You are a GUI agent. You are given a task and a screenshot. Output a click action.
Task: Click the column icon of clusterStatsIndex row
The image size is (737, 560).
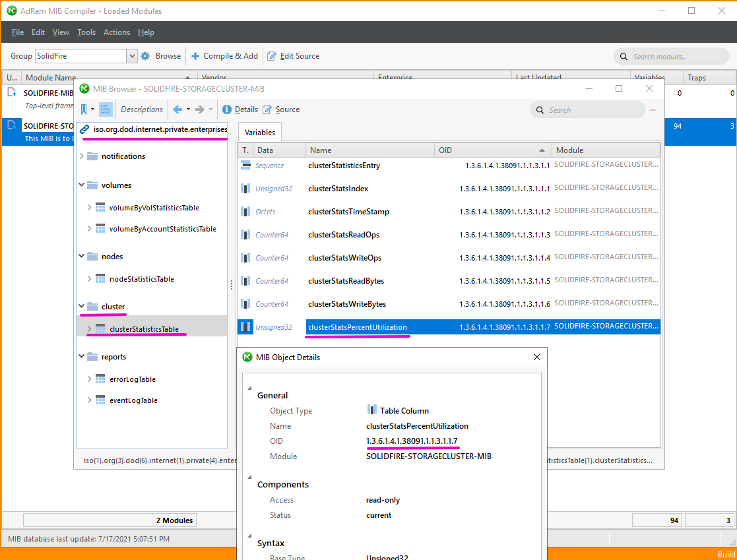click(x=245, y=189)
